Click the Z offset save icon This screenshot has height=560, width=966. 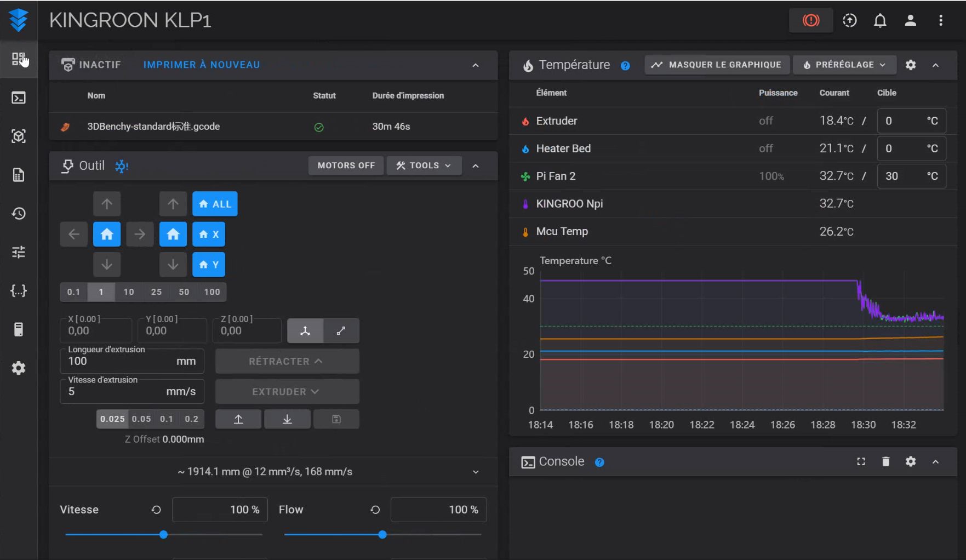click(336, 419)
